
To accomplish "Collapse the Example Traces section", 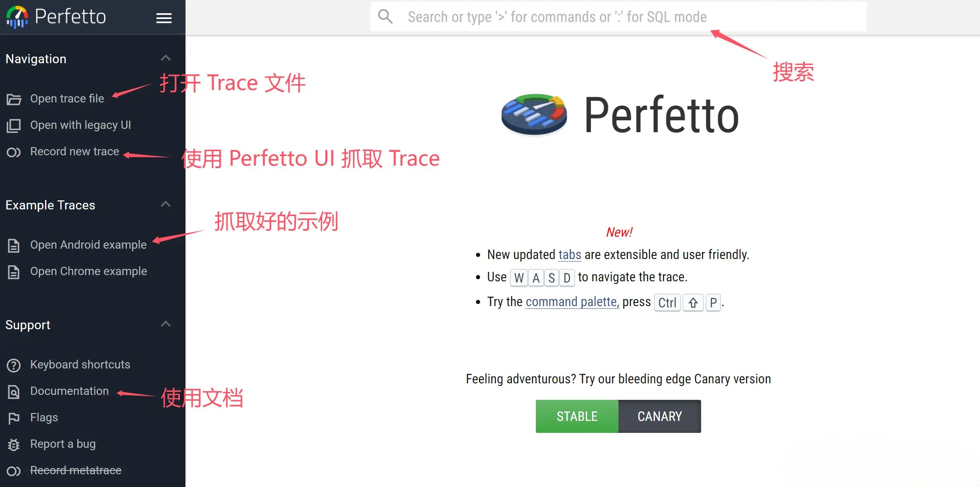I will click(x=165, y=204).
